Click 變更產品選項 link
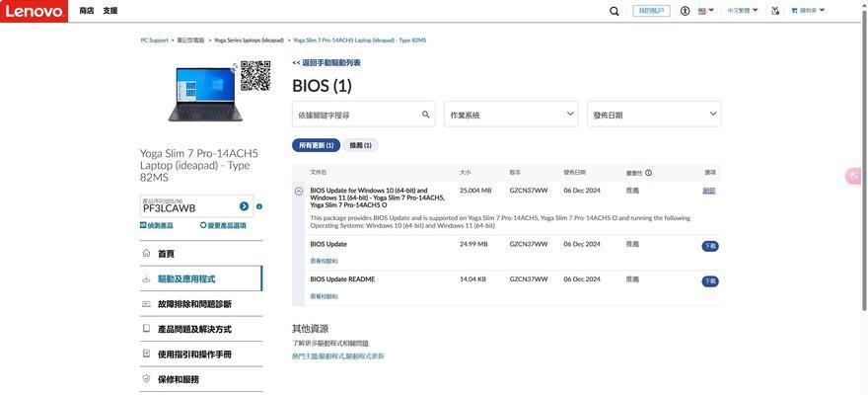This screenshot has width=868, height=395. tap(223, 225)
